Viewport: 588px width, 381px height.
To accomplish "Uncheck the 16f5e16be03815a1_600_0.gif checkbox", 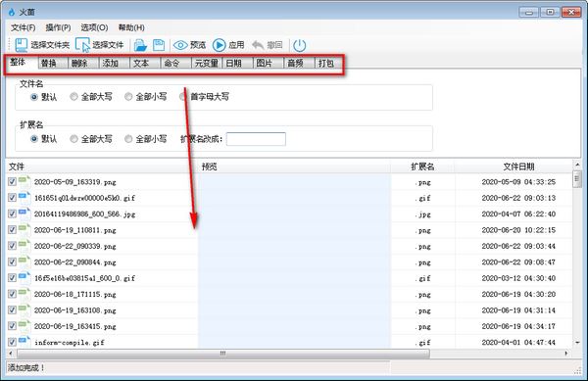I will point(12,278).
